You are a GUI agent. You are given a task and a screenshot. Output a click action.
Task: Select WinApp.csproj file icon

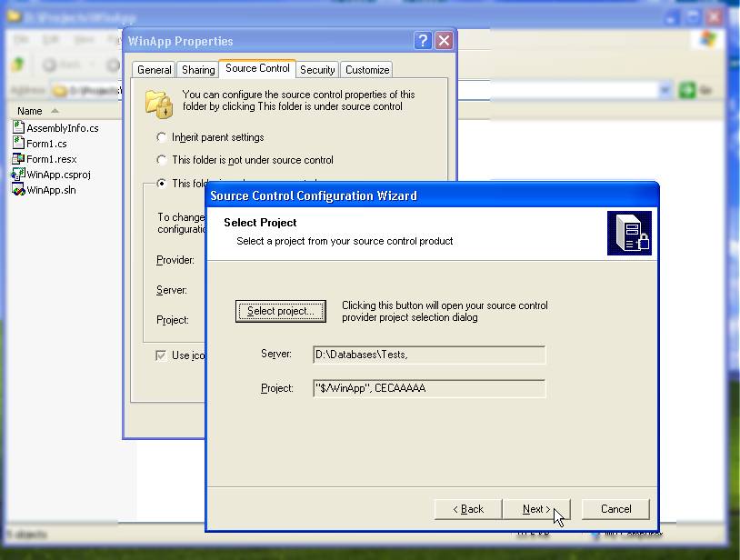[x=18, y=174]
